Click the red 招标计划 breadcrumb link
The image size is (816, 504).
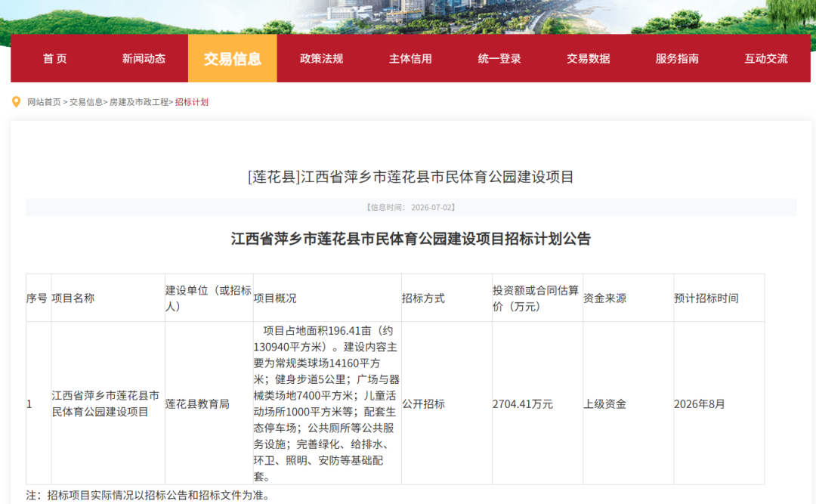[191, 102]
